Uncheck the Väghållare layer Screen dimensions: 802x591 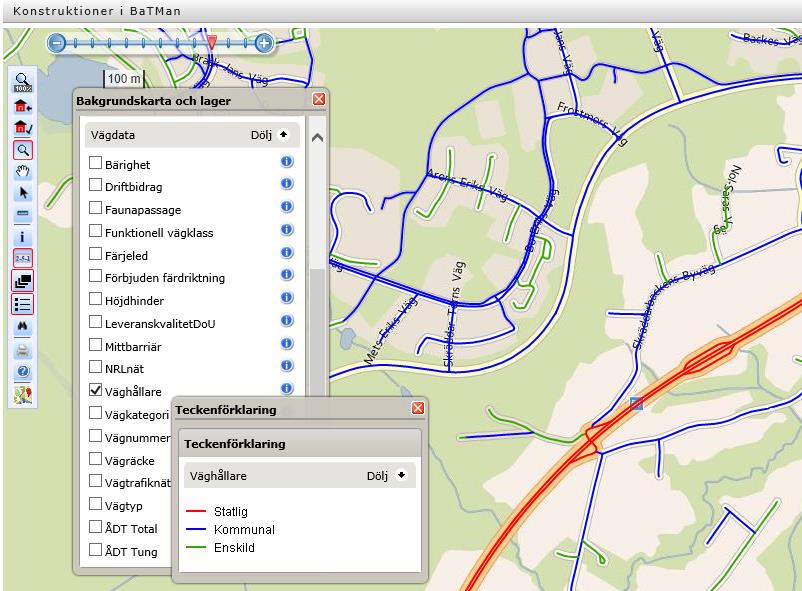[95, 389]
